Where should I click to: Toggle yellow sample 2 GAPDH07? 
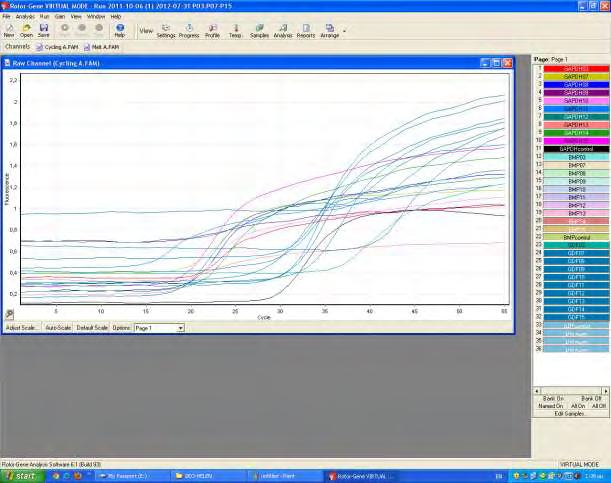tap(576, 77)
